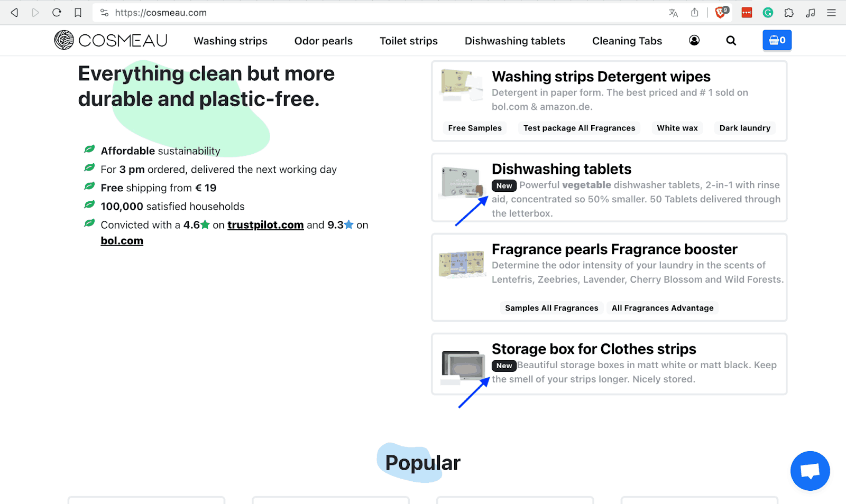Open the live chat bubble
This screenshot has height=504, width=846.
pyautogui.click(x=810, y=471)
